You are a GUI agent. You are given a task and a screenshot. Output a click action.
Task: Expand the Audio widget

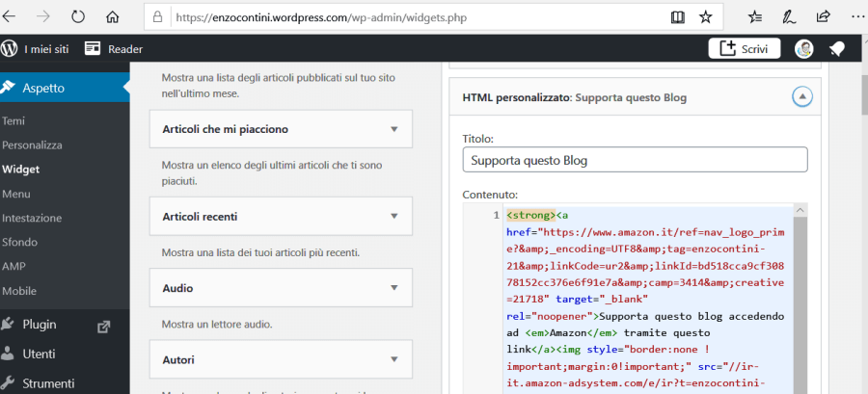pos(393,288)
